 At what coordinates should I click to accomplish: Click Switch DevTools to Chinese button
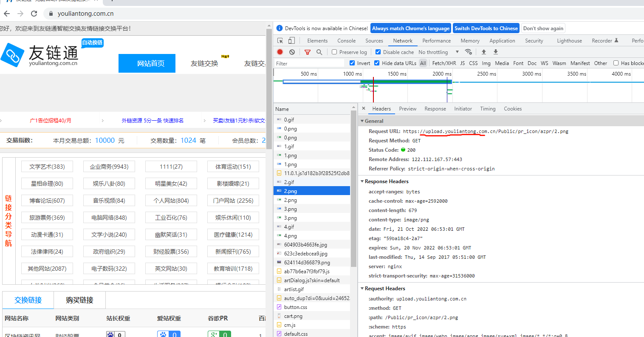click(x=486, y=28)
